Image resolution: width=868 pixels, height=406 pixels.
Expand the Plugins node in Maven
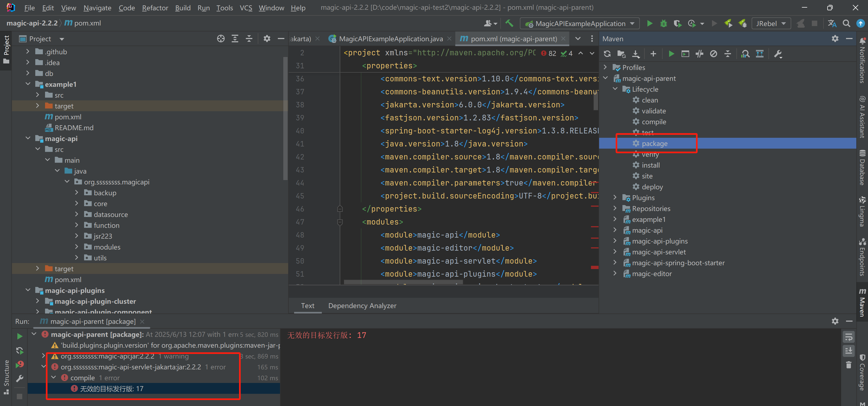pos(615,198)
